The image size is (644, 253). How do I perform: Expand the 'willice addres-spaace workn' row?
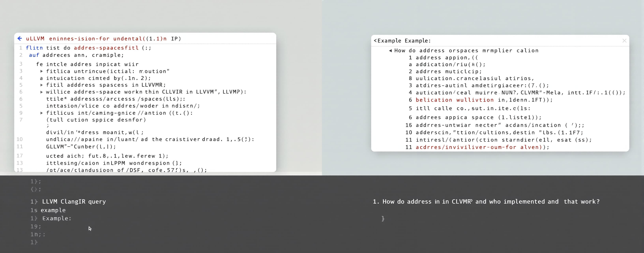click(41, 92)
